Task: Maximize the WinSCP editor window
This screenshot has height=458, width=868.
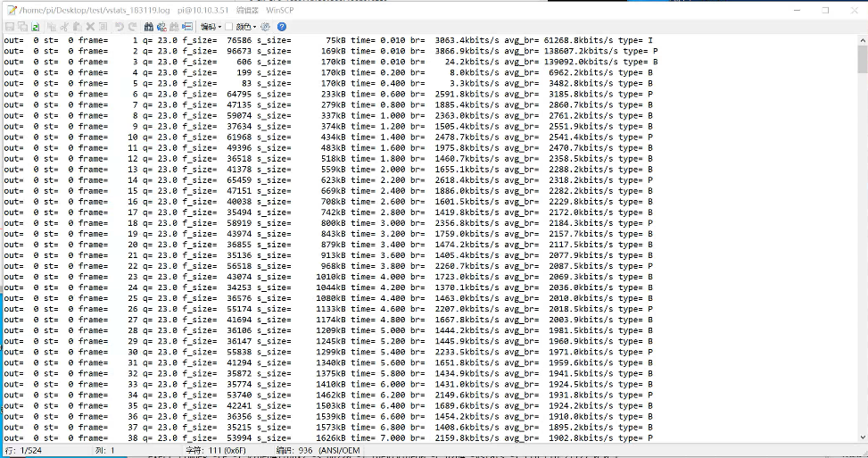Action: tap(825, 10)
